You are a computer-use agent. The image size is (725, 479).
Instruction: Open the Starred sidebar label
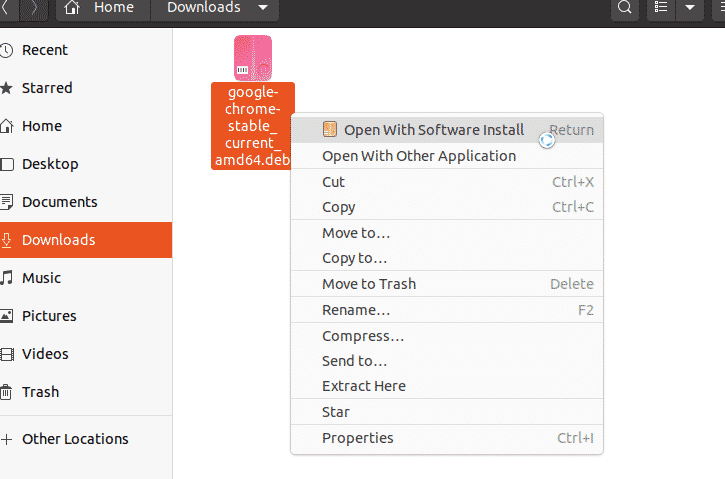click(47, 88)
